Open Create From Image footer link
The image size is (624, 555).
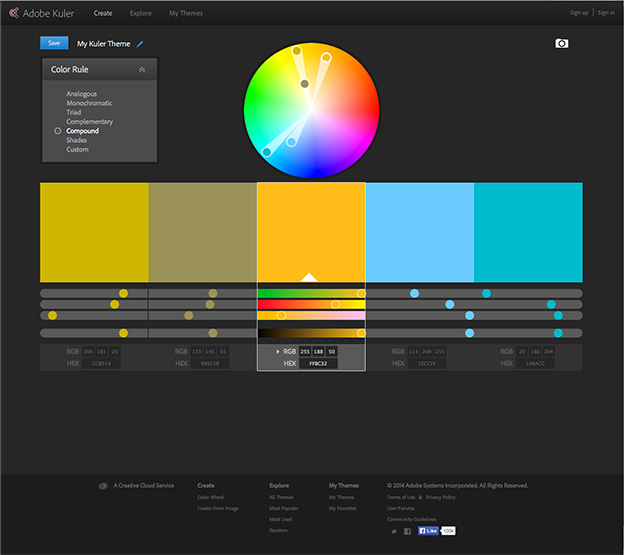pyautogui.click(x=218, y=508)
